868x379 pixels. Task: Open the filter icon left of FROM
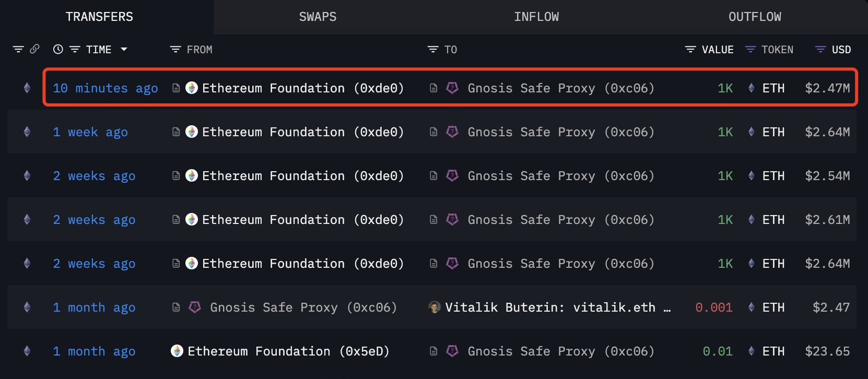pyautogui.click(x=175, y=49)
